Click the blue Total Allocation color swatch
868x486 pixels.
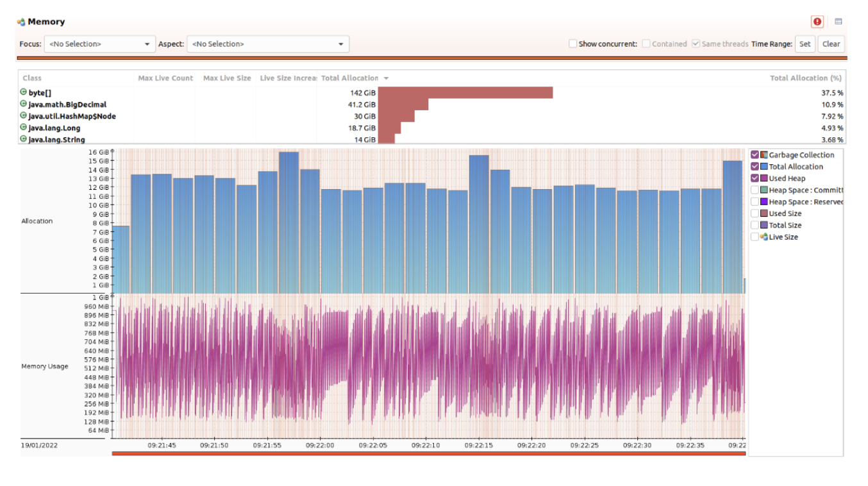[x=764, y=167]
